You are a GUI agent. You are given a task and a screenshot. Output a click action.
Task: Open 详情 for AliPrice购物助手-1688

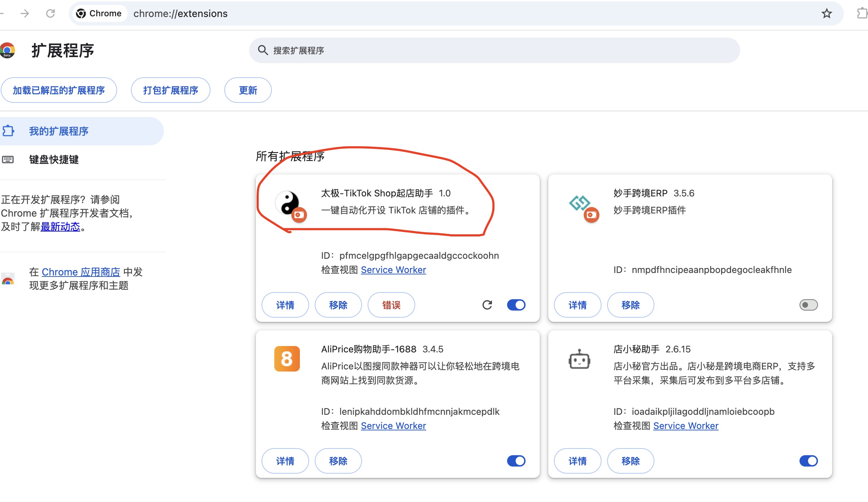point(285,461)
